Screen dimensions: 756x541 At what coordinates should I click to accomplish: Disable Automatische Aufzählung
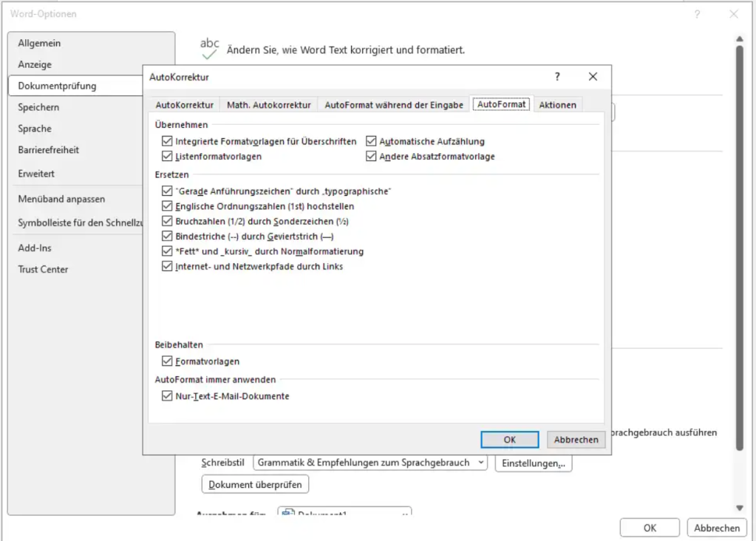[x=370, y=140]
